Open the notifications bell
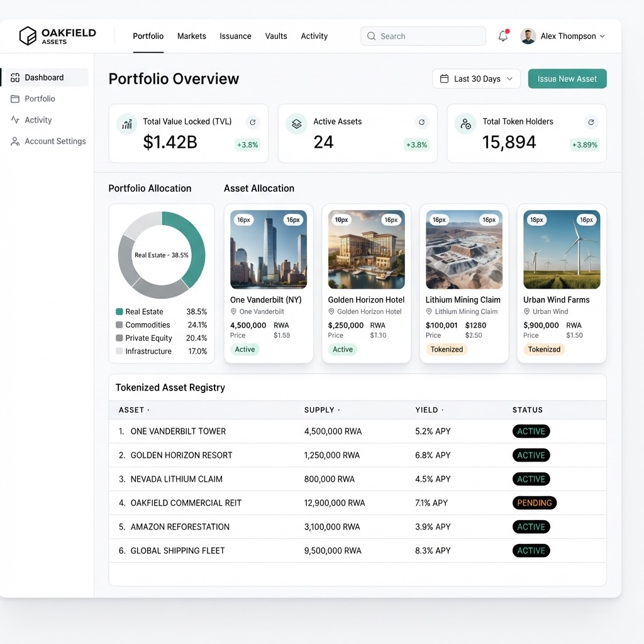Screen dimensions: 644x644 503,36
